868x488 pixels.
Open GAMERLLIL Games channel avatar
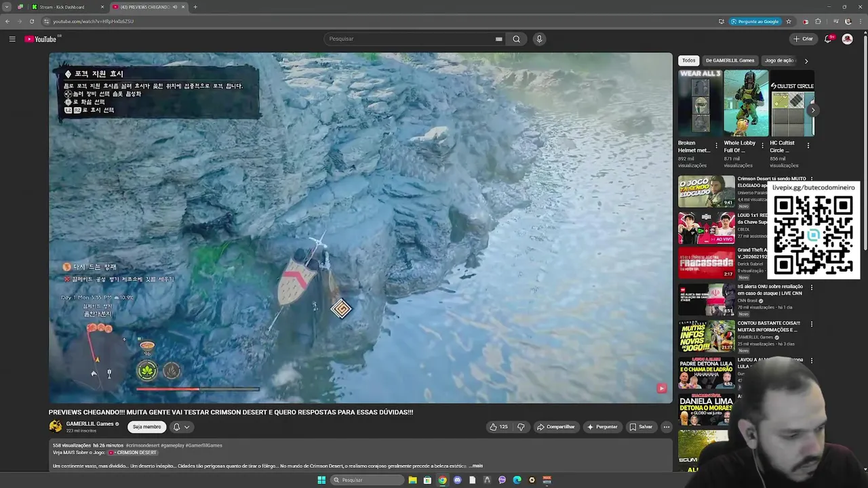coord(55,426)
